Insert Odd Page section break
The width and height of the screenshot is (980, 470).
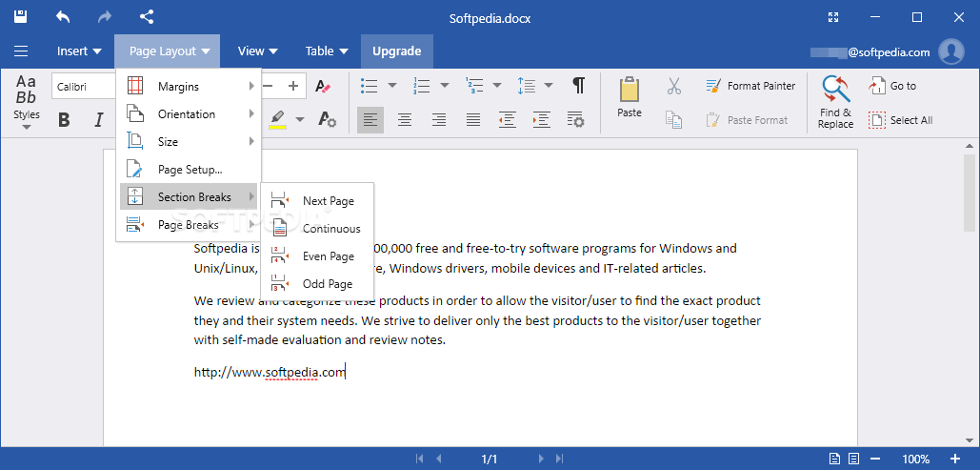click(317, 283)
